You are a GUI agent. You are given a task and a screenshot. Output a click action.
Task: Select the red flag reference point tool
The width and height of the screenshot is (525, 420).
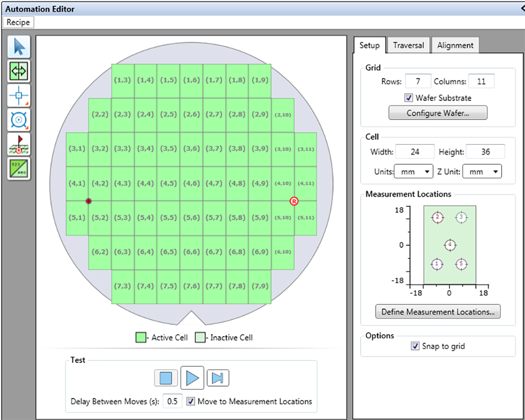[x=19, y=144]
